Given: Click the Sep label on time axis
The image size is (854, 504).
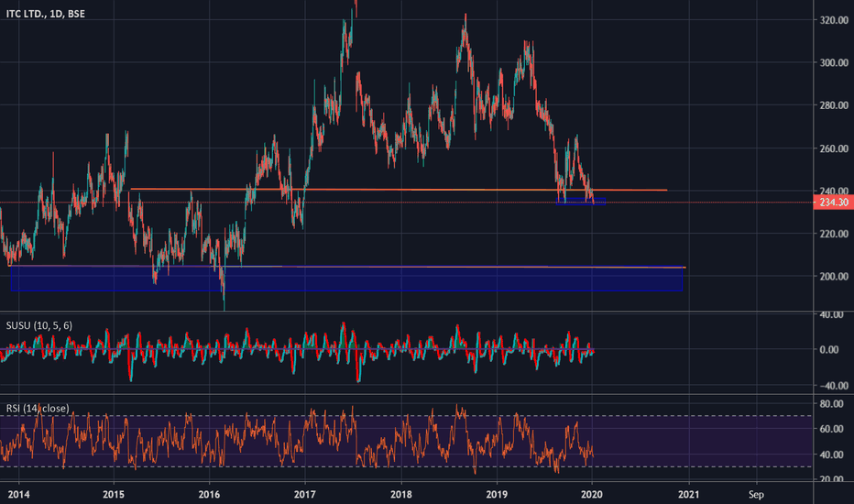Looking at the screenshot, I should (x=756, y=495).
